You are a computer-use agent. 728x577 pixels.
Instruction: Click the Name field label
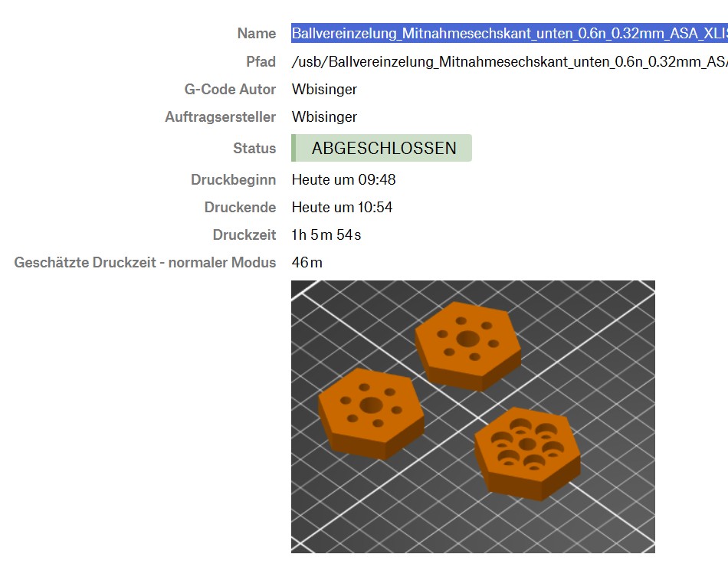click(256, 34)
